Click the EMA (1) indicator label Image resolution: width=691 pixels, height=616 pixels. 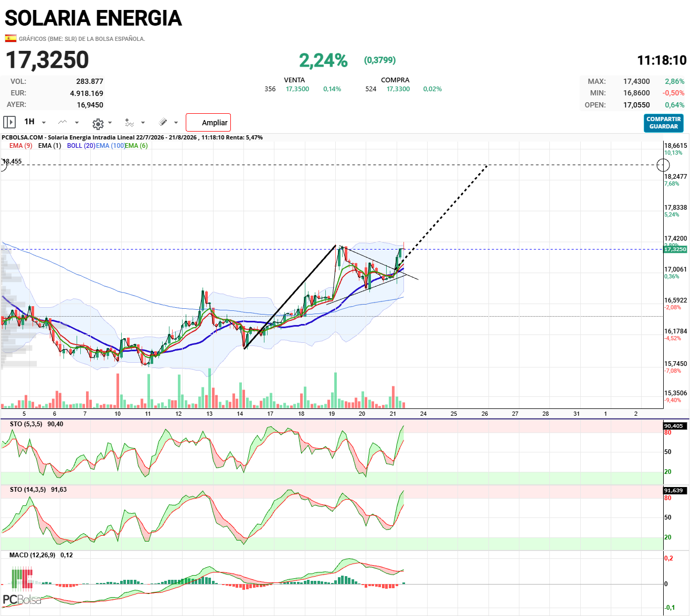[x=50, y=146]
